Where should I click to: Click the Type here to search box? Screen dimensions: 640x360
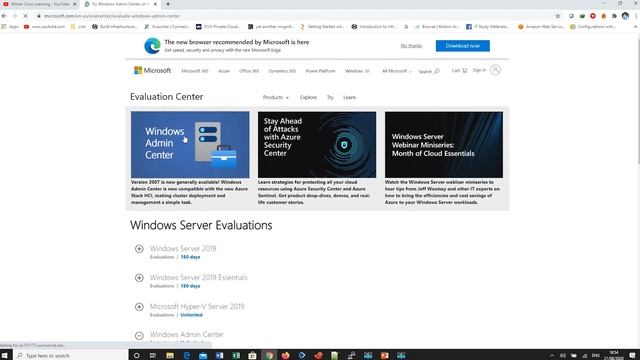point(70,356)
